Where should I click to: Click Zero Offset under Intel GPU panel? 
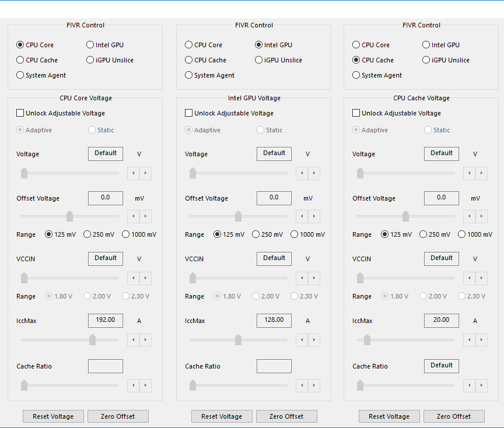click(286, 416)
